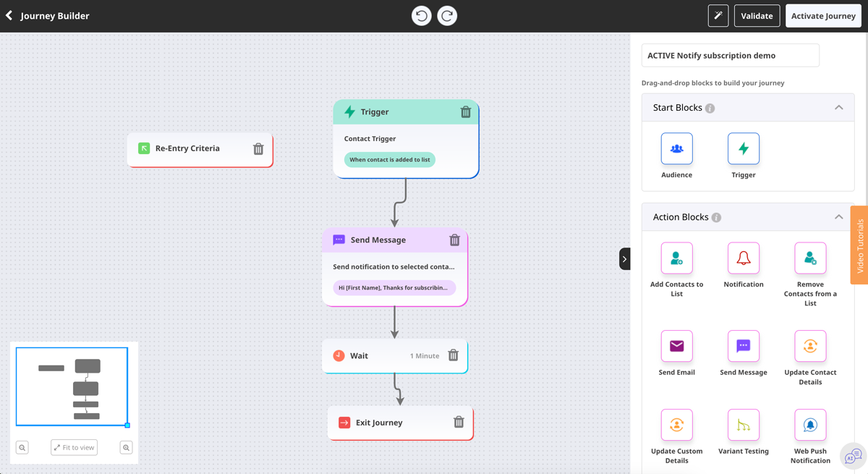Edit the journey name field
Viewport: 868px width, 474px height.
[730, 55]
